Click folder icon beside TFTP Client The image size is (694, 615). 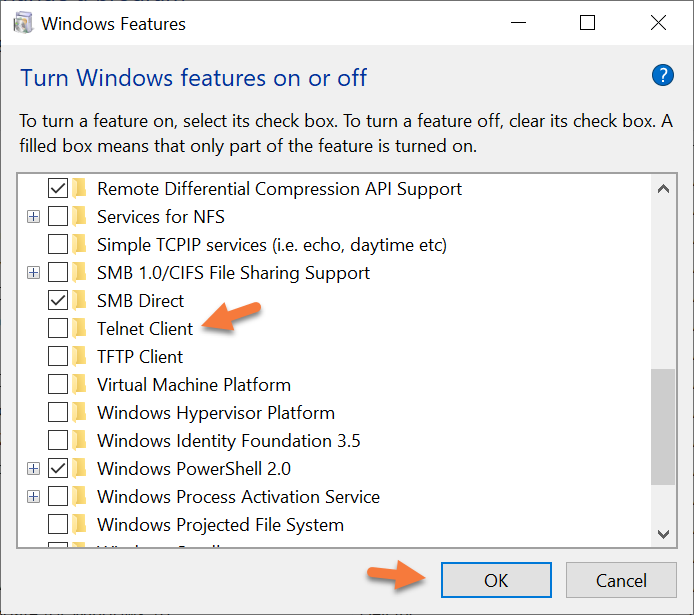coord(81,356)
